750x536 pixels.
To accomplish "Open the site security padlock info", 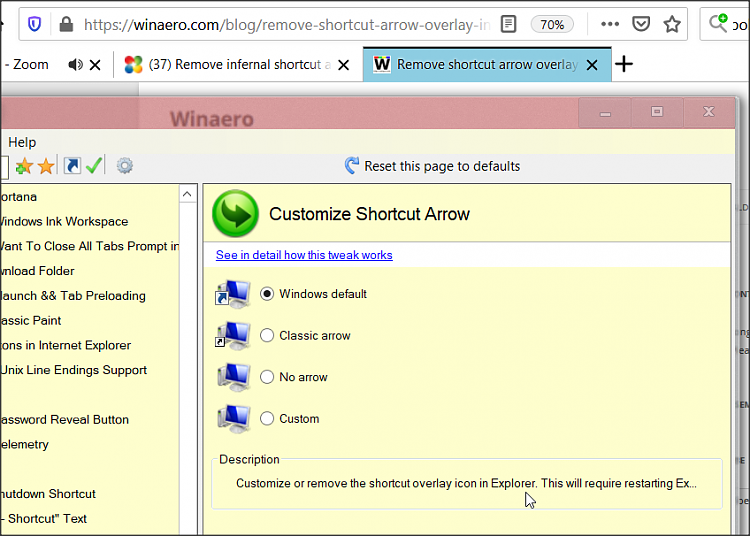I will 66,24.
